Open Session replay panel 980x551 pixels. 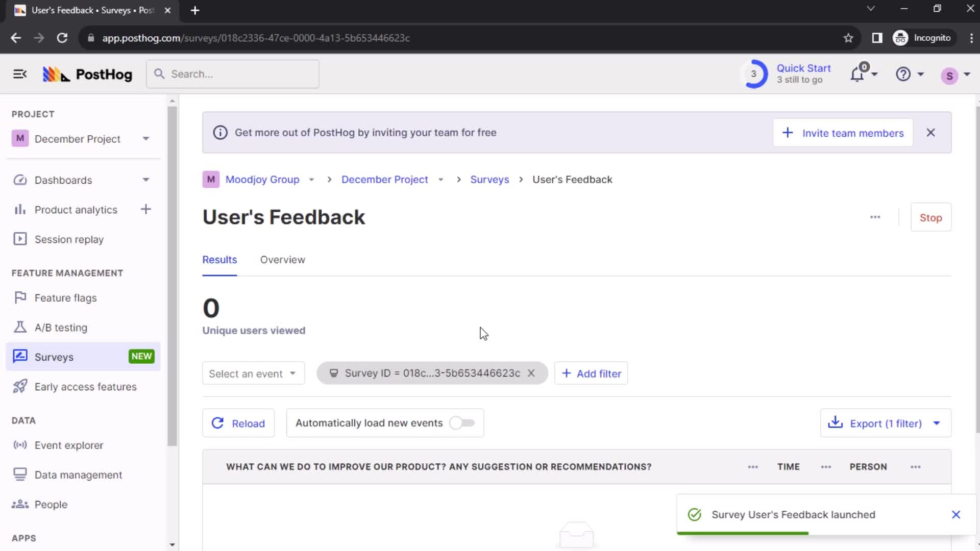coord(69,239)
